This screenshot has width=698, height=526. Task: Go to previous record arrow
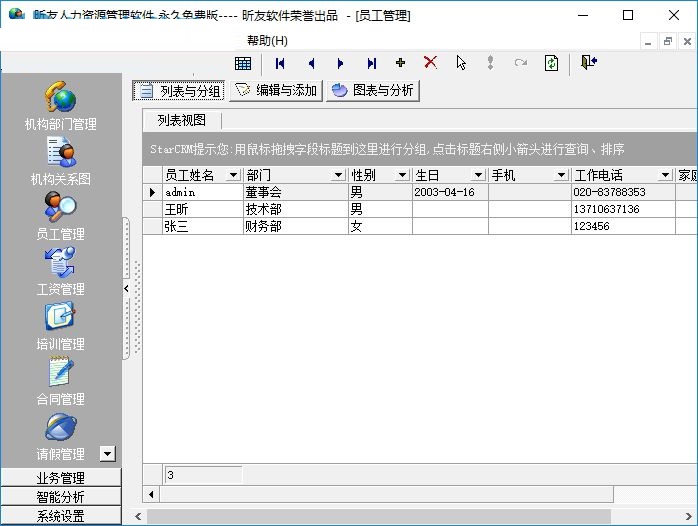(311, 64)
